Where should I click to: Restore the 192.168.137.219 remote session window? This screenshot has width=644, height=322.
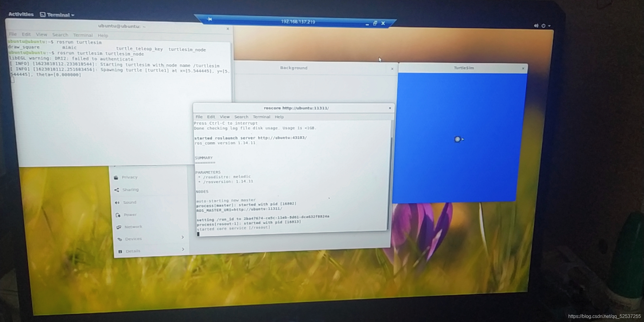(375, 23)
